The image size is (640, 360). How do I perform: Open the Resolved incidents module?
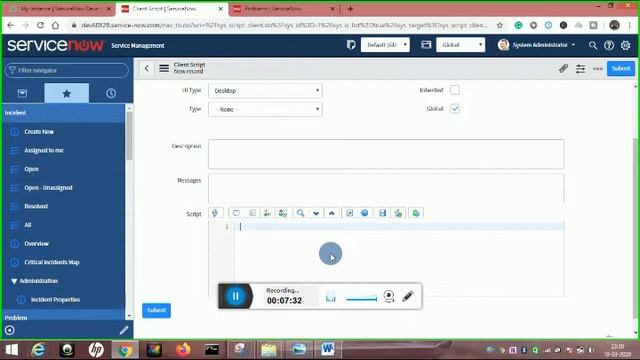(36, 207)
